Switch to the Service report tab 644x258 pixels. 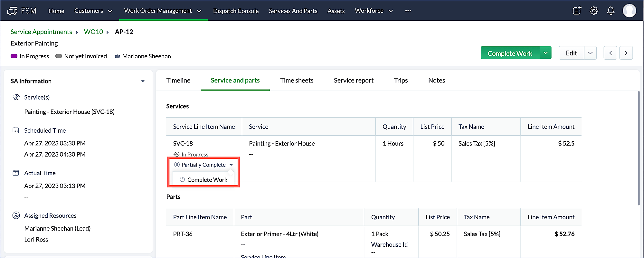354,81
